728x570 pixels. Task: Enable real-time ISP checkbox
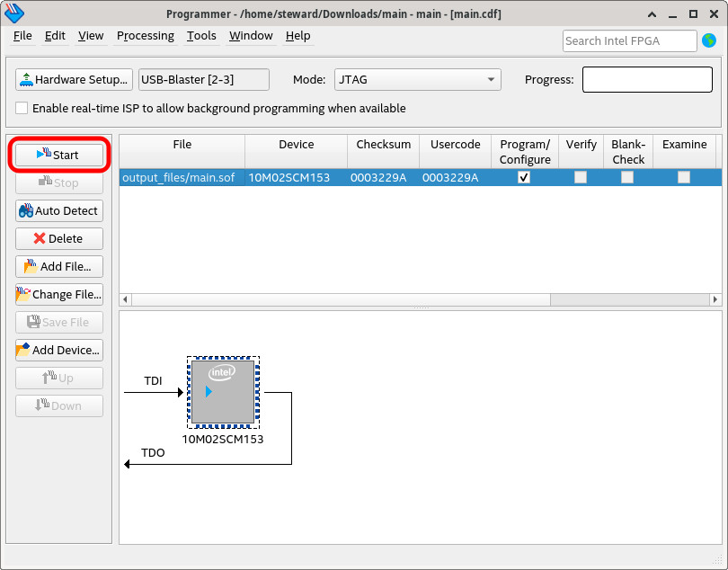(x=22, y=108)
